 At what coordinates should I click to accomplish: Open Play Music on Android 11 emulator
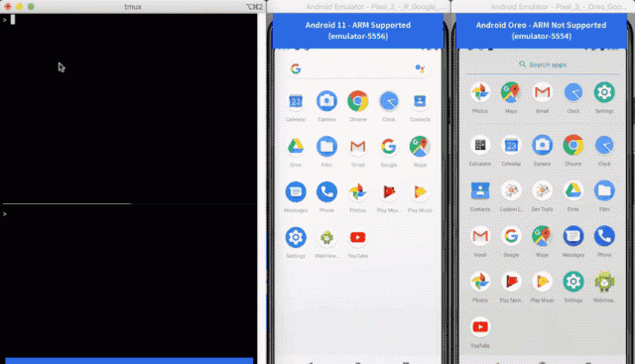(x=420, y=192)
